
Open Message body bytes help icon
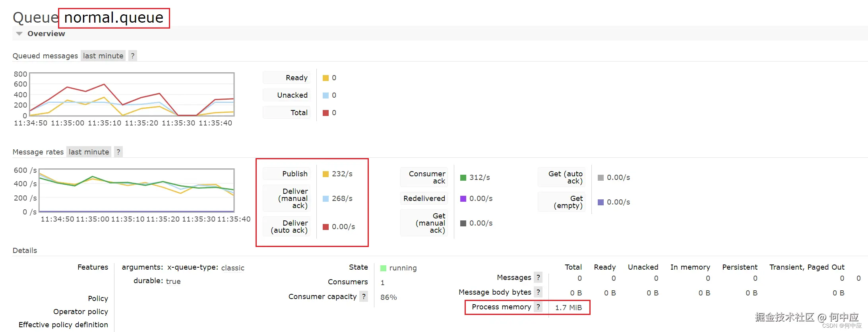click(x=538, y=292)
